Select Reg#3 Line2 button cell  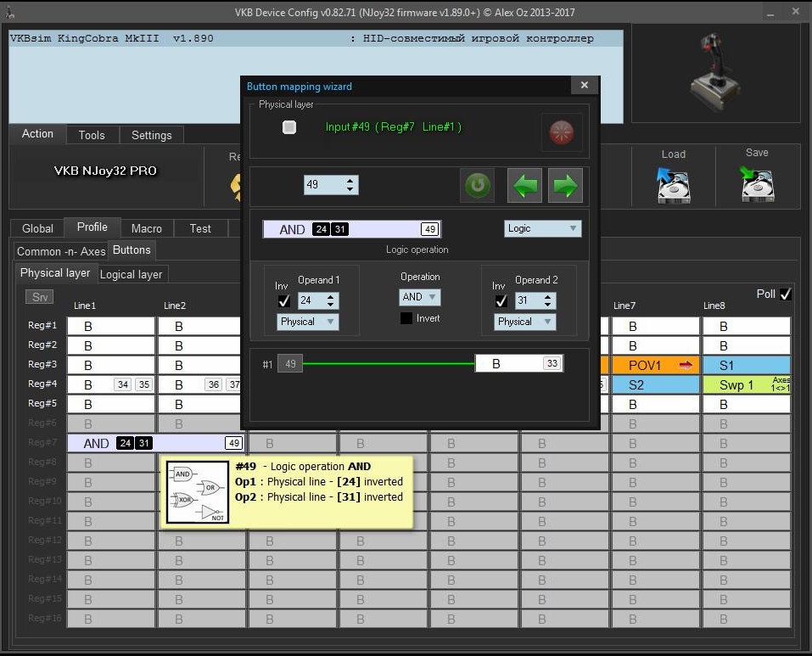[199, 365]
